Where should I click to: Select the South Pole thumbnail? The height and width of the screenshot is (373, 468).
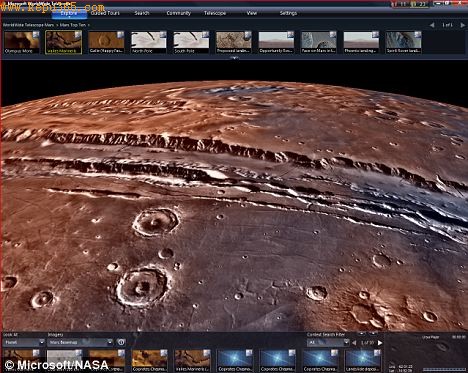click(191, 42)
